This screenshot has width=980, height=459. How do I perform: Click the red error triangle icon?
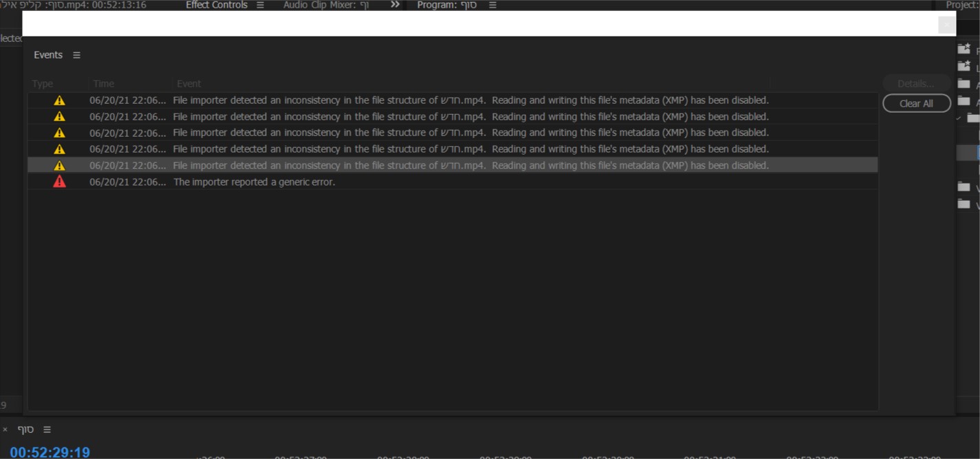pos(60,181)
